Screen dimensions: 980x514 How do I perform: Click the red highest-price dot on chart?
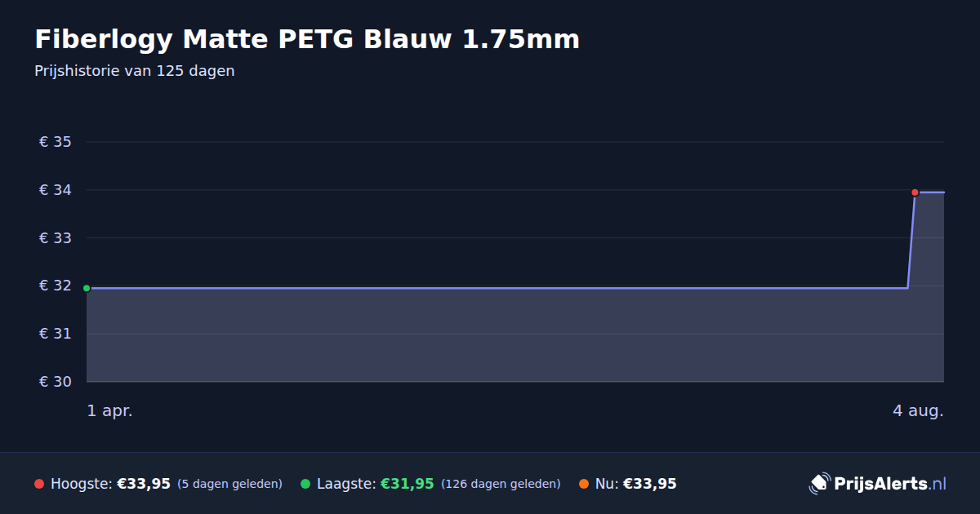pyautogui.click(x=915, y=193)
